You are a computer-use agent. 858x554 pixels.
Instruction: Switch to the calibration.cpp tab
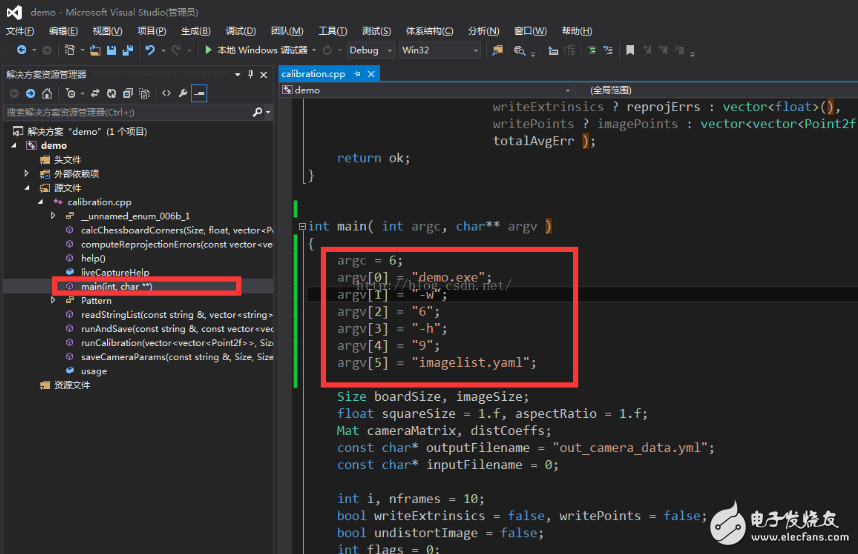click(313, 74)
